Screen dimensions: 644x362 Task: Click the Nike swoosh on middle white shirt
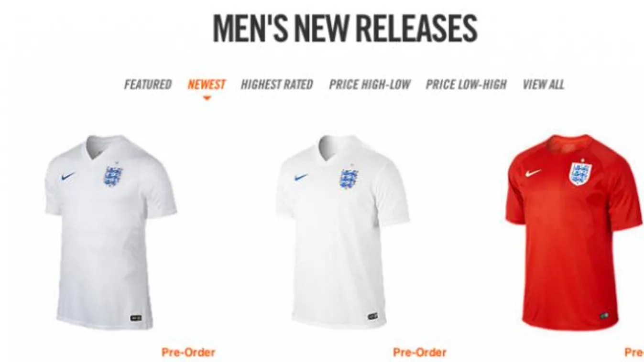301,177
